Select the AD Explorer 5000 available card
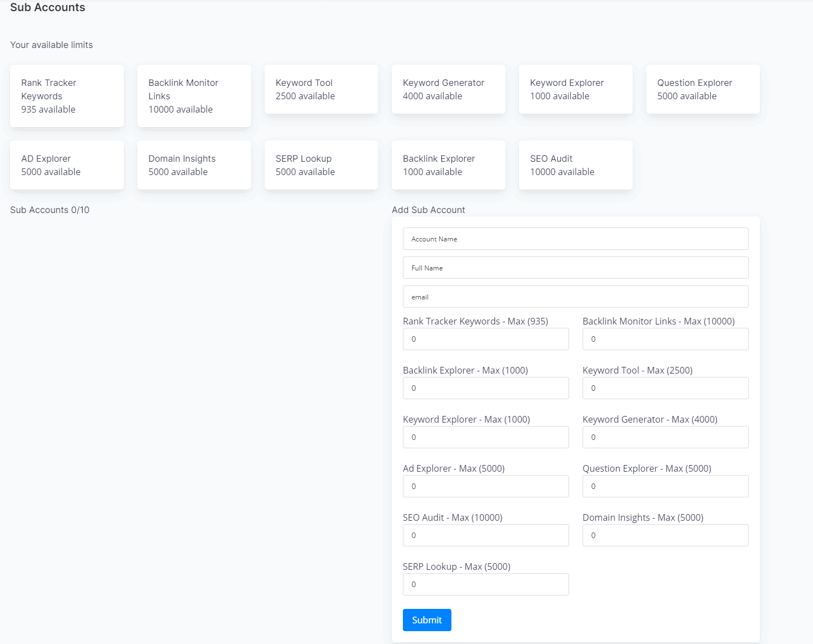The width and height of the screenshot is (813, 644). [x=67, y=165]
